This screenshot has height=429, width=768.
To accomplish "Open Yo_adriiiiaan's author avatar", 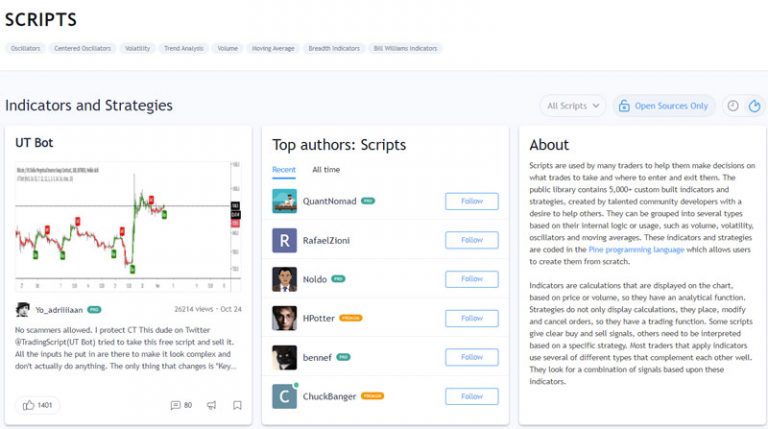I will (x=23, y=310).
